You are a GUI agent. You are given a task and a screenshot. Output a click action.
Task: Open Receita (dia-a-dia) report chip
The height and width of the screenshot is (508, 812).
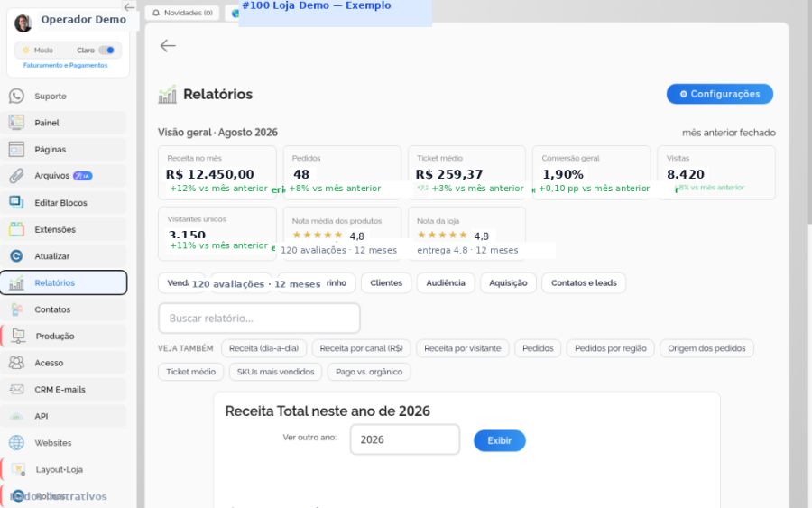tap(263, 348)
